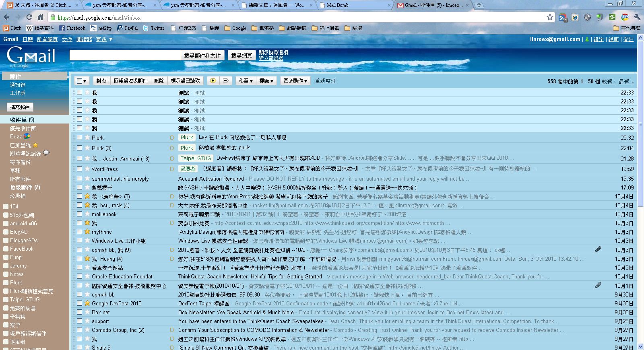Viewport: 644px width, 350px height.
Task: Open the Plurk bookmark
Action: click(12, 28)
